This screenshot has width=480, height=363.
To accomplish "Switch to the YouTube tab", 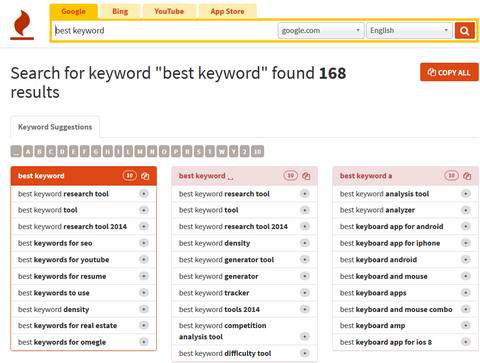I will 169,12.
